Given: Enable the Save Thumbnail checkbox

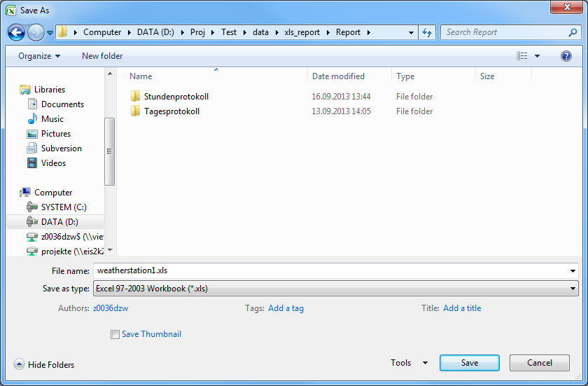Looking at the screenshot, I should tap(115, 334).
